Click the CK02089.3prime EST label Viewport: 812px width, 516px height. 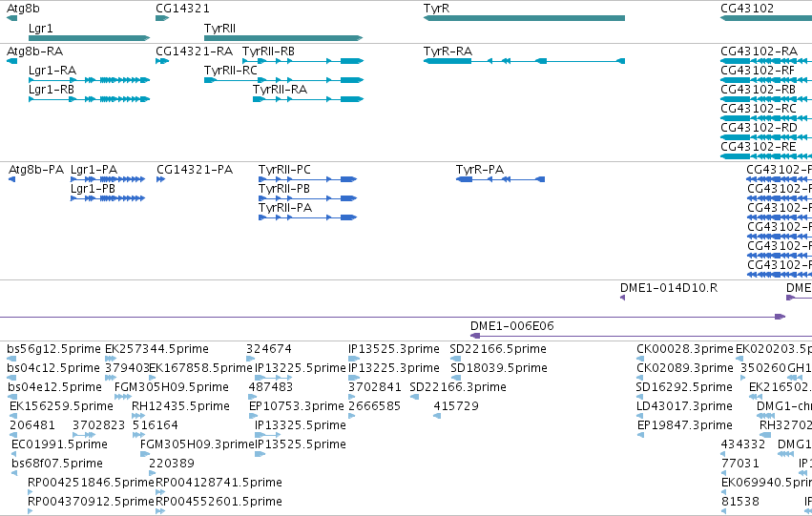(x=685, y=368)
